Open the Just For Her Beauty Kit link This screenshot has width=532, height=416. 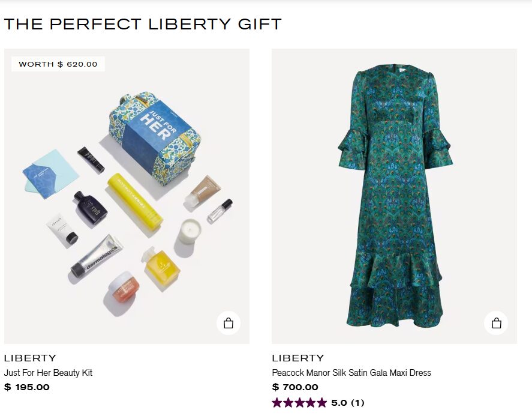pyautogui.click(x=48, y=373)
